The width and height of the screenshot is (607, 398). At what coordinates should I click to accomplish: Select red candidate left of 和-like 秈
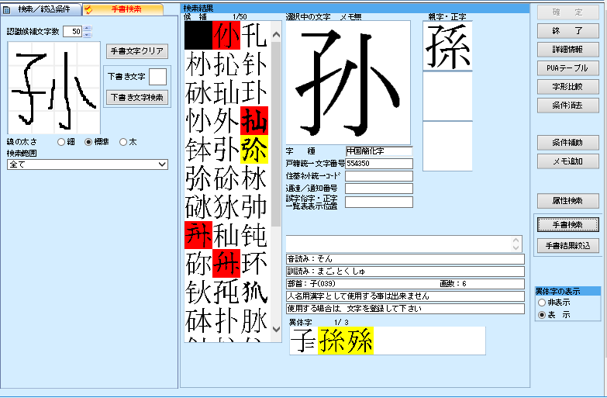click(198, 235)
